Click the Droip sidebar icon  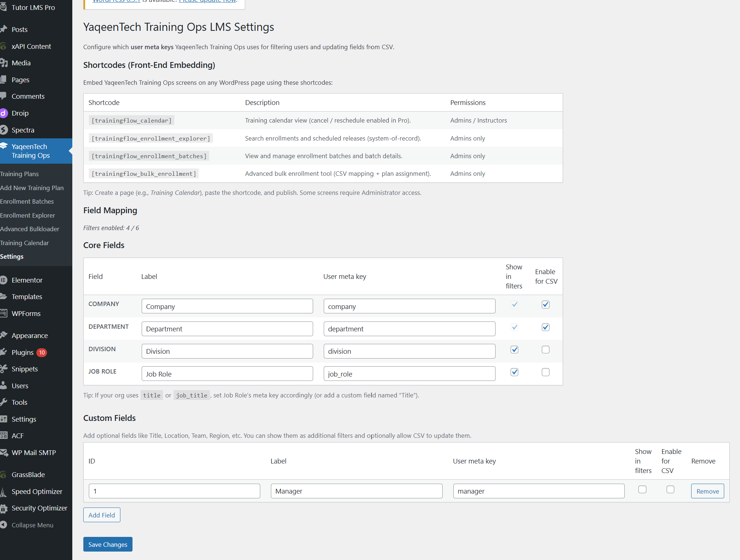[x=4, y=113]
